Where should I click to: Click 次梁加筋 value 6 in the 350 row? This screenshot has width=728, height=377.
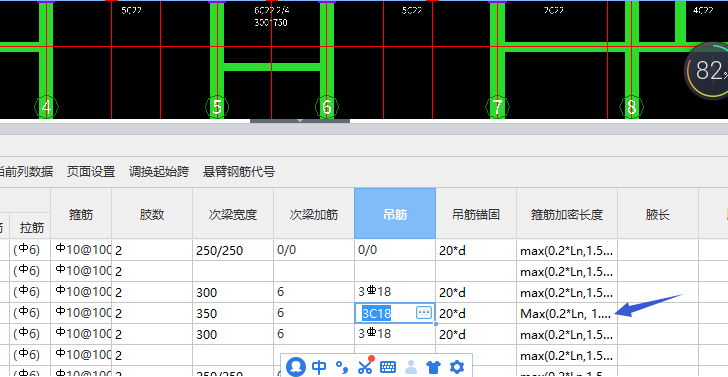tap(313, 313)
